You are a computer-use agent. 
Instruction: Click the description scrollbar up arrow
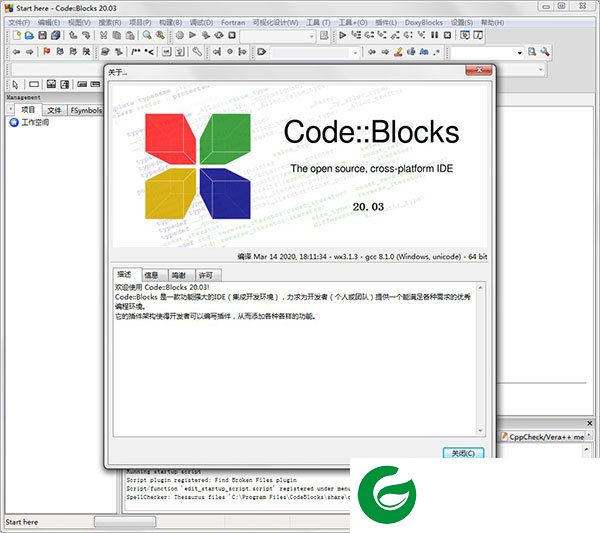tap(481, 287)
